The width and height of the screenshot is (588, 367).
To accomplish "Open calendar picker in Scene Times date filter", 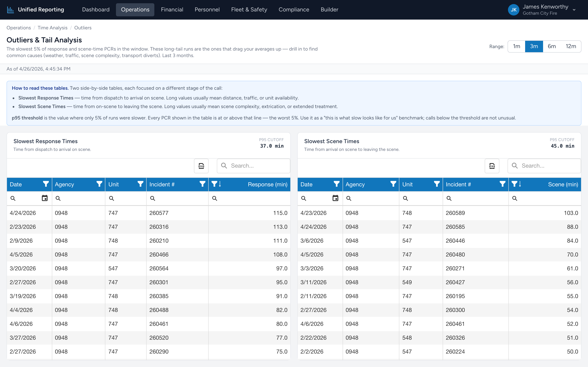I will coord(335,198).
